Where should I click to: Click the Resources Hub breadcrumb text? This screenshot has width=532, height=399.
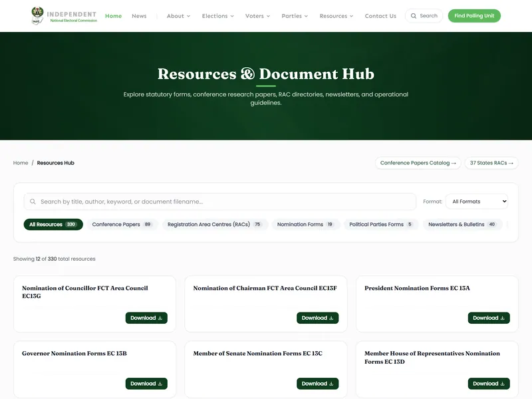point(56,163)
